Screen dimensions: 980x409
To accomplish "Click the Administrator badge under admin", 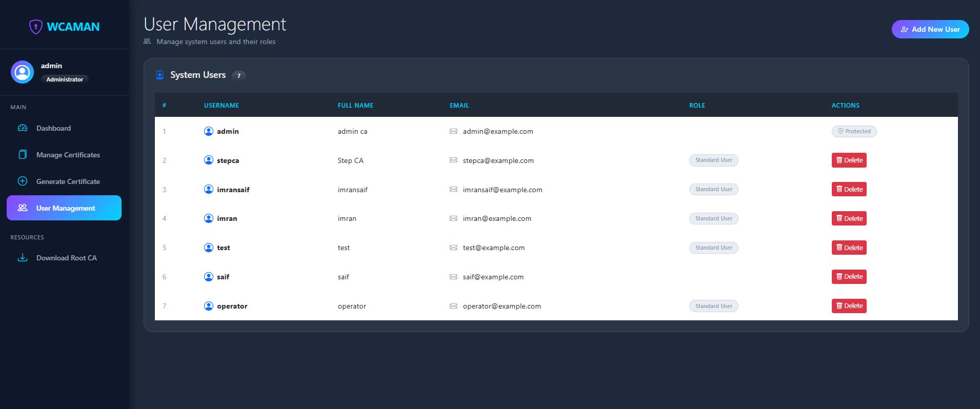I will tap(65, 79).
